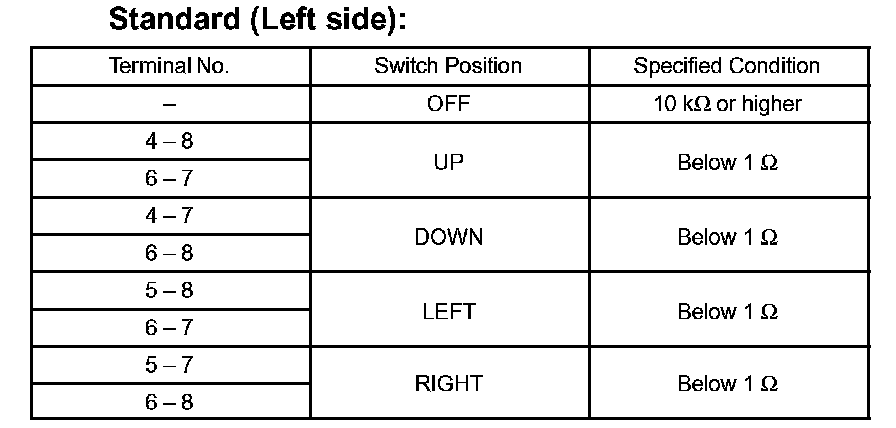Image resolution: width=896 pixels, height=428 pixels.
Task: Click the "Switch Position" column header
Action: coord(448,67)
